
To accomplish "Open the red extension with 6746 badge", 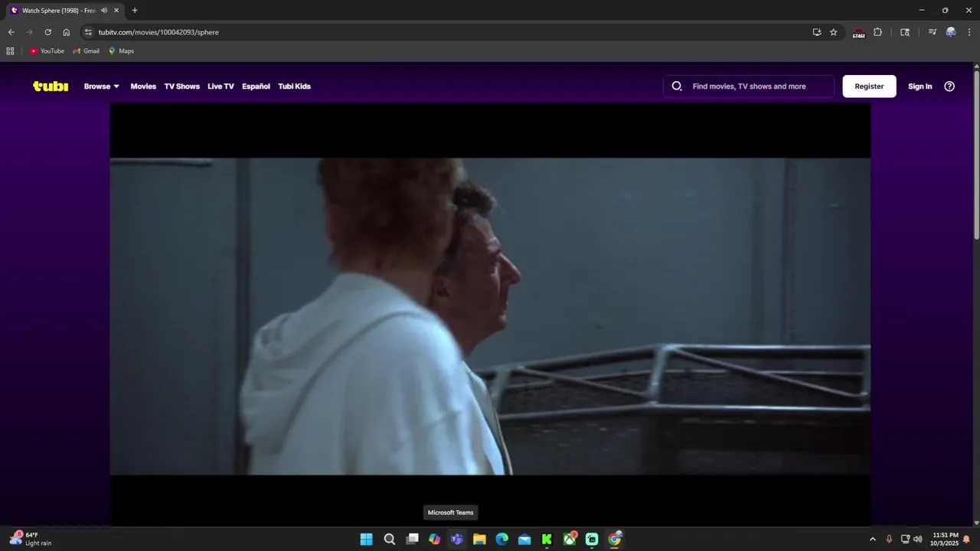I will click(x=858, y=33).
